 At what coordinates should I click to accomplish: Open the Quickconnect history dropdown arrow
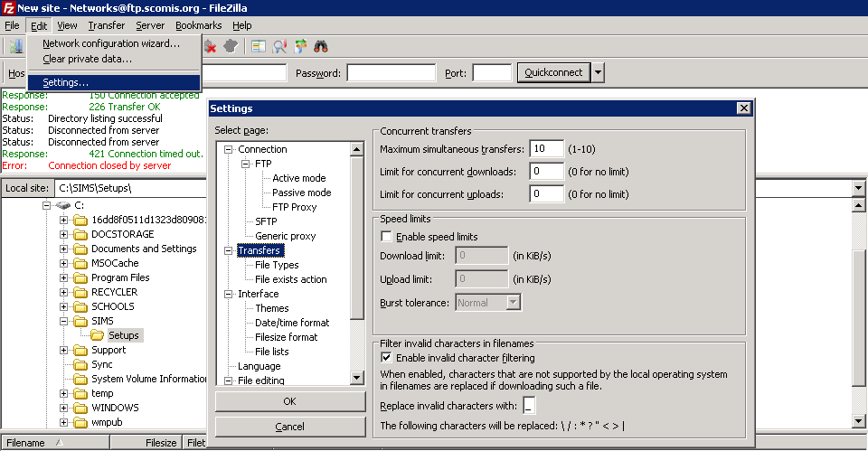tap(599, 73)
